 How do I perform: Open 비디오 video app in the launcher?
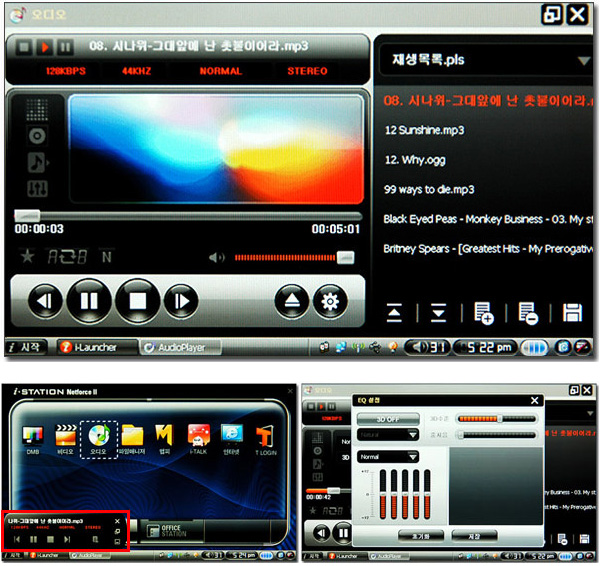tap(65, 439)
